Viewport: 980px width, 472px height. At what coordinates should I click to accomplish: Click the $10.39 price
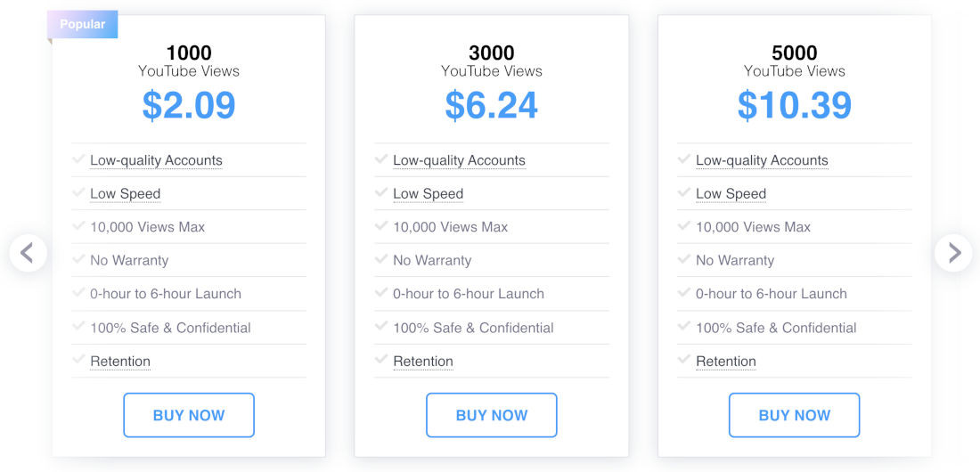click(795, 105)
